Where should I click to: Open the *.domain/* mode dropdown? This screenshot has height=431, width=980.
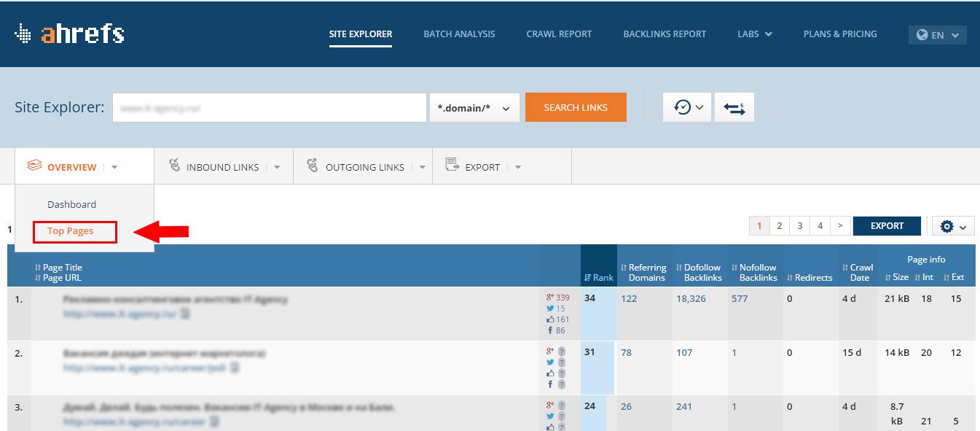474,107
